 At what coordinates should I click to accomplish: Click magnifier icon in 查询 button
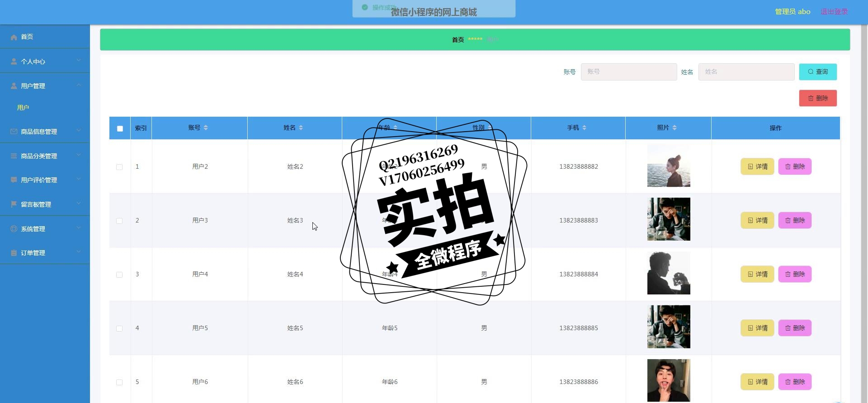point(811,71)
